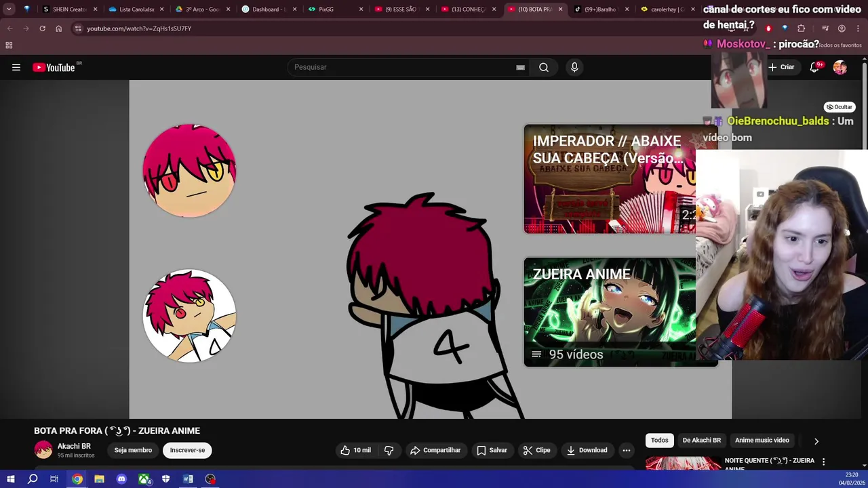Open the account avatar menu

click(840, 67)
